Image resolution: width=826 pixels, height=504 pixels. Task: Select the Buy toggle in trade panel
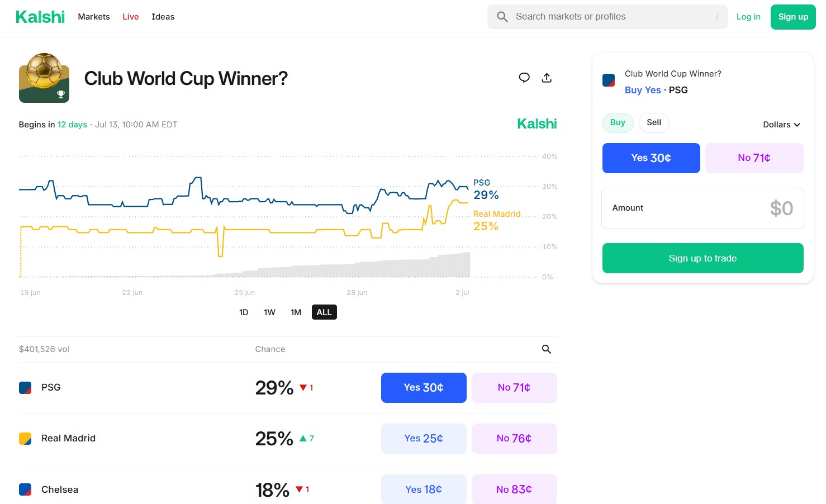click(618, 122)
